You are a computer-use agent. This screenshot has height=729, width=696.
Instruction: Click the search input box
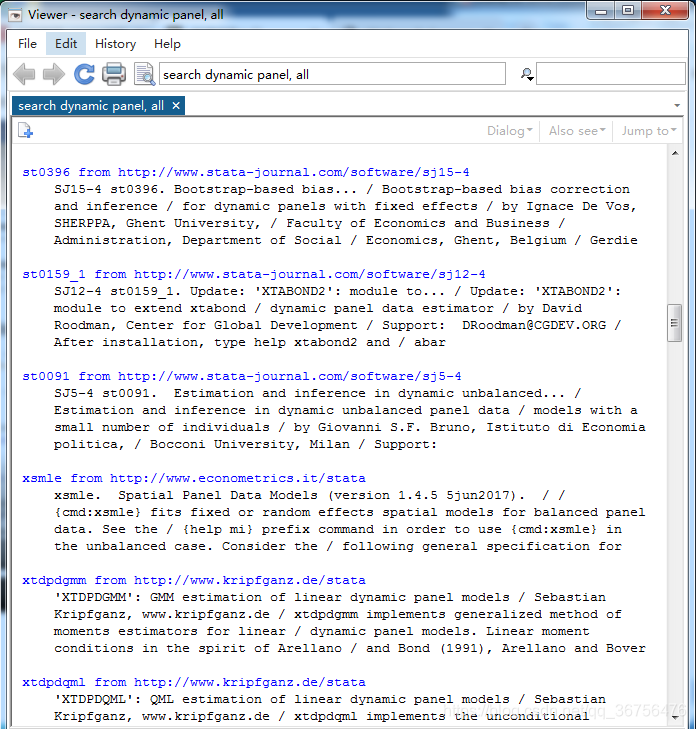[610, 74]
